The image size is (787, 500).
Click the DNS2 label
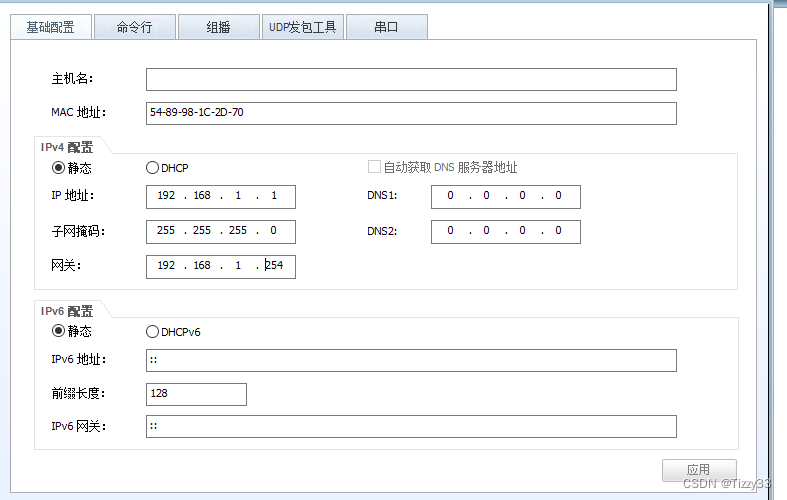click(x=382, y=231)
